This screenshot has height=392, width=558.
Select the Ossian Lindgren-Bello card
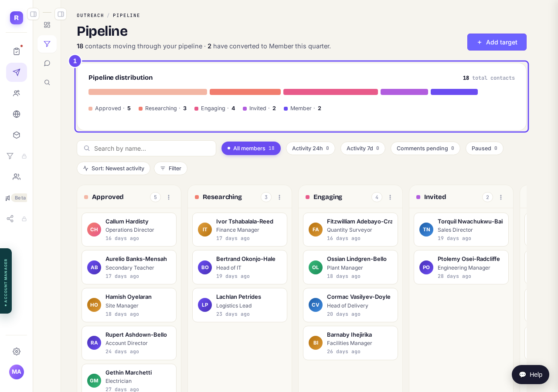point(350,267)
